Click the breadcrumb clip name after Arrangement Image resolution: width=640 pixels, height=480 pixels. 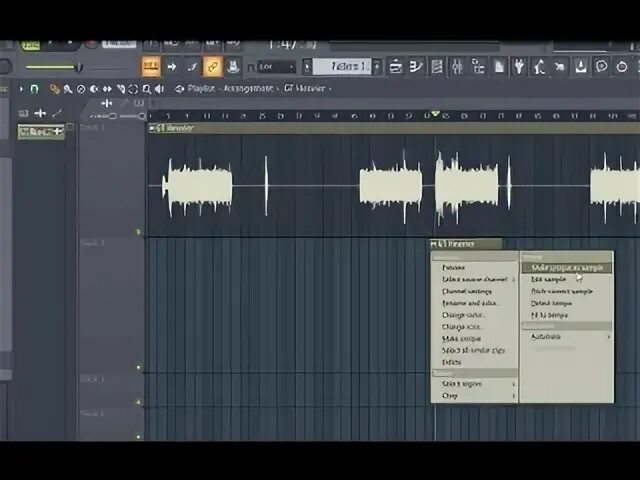(304, 89)
